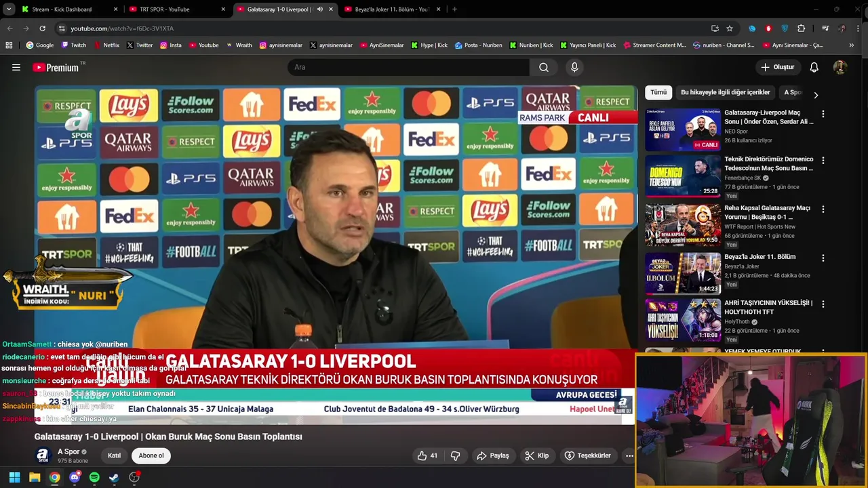Switch to TRT SPOR - YouTube tab

pos(177,9)
